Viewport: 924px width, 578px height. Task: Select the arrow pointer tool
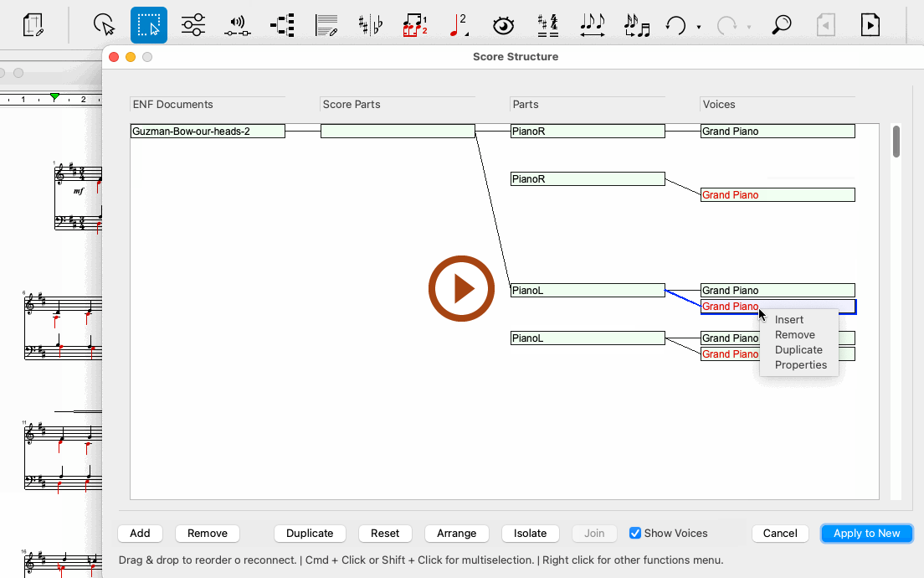tap(104, 25)
